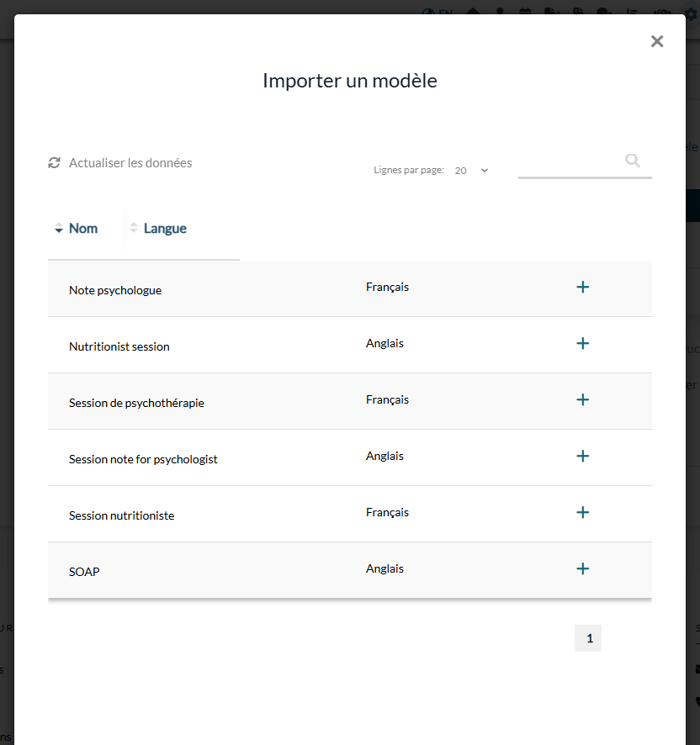Click Anglais in Session note for psychologist row

pos(384,456)
